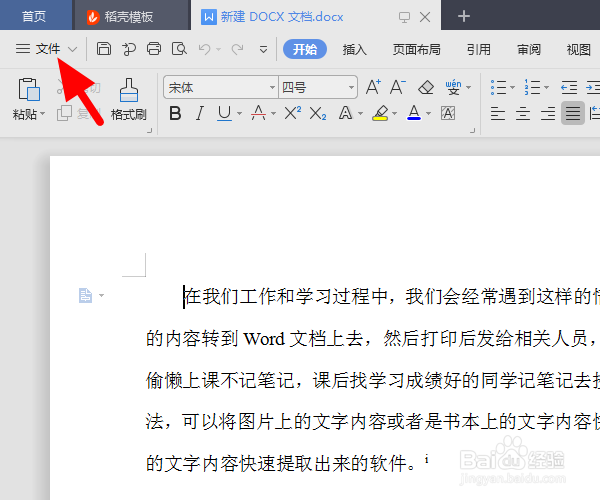This screenshot has width=600, height=500.
Task: Click the Pinyin guide wén icon
Action: point(453,88)
